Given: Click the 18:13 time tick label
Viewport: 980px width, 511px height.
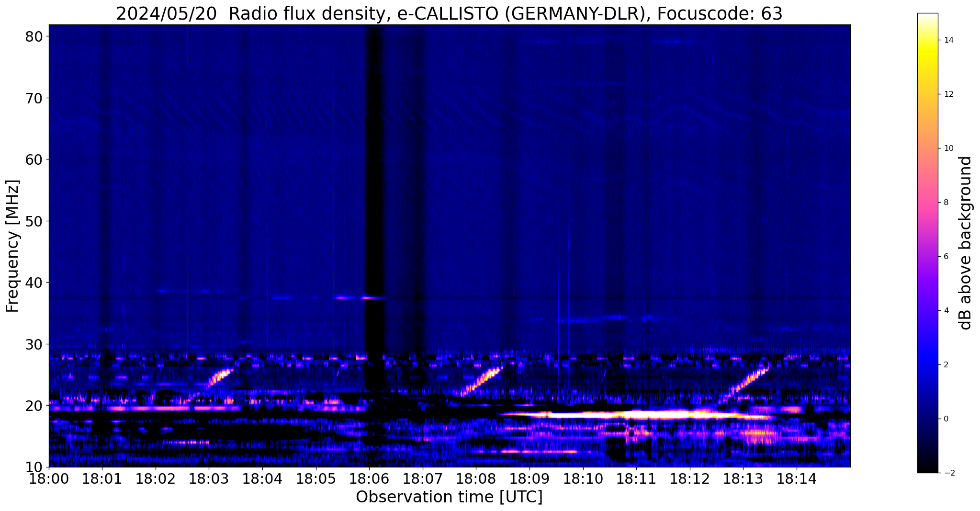Looking at the screenshot, I should tap(743, 478).
